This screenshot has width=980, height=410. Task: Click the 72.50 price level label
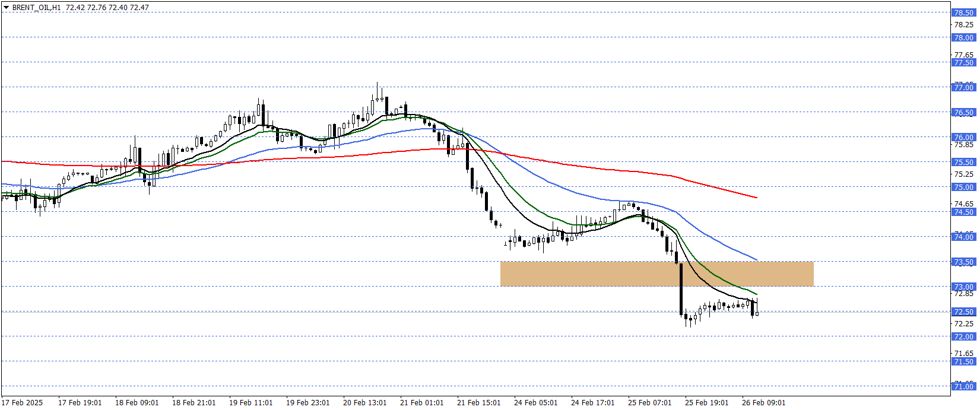[x=963, y=312]
